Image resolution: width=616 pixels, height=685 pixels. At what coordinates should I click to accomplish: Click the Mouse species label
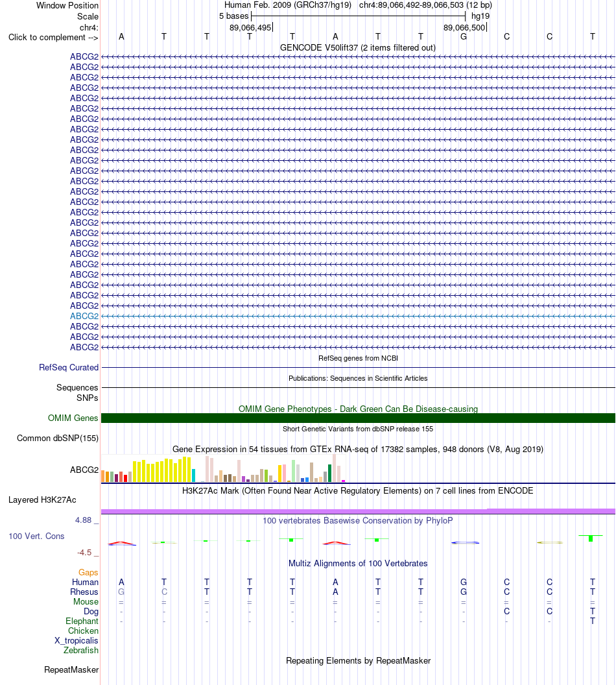86,601
